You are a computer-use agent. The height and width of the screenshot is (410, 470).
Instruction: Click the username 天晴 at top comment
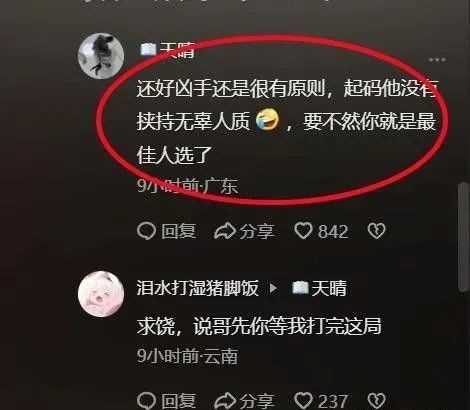point(177,50)
